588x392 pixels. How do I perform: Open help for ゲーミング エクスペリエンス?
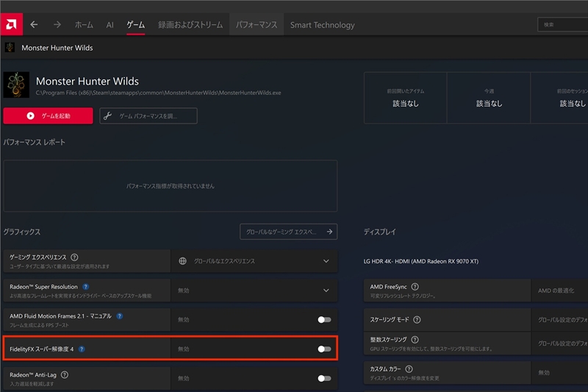75,257
